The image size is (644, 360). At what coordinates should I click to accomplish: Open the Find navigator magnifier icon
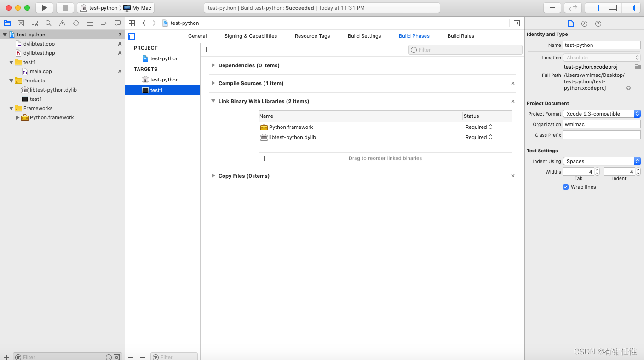(48, 23)
